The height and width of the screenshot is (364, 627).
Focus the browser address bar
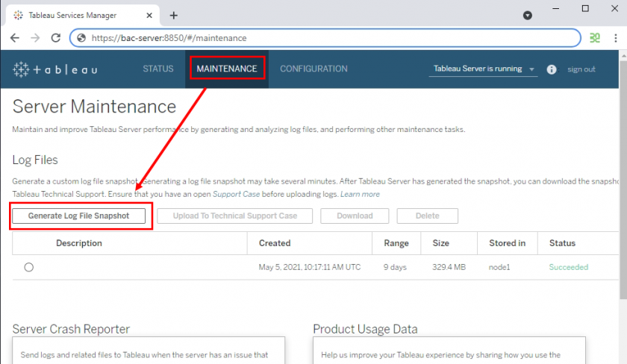[328, 38]
